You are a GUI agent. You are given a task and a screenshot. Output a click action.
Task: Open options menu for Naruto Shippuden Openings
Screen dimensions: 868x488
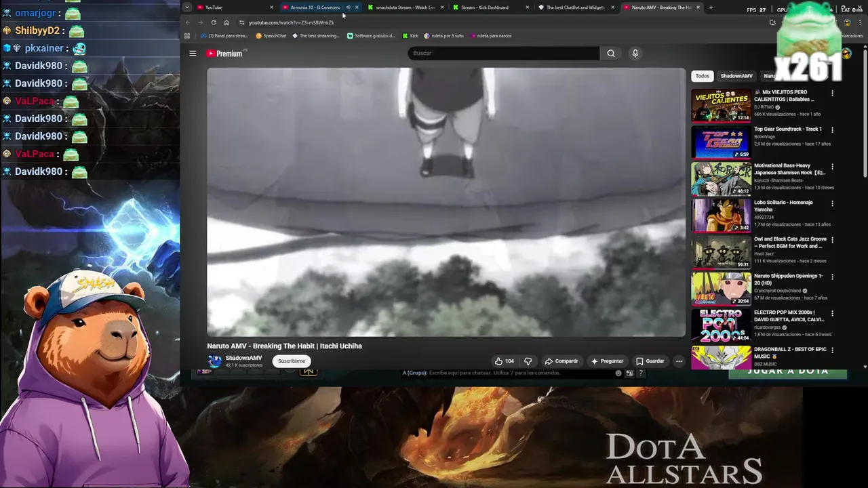(x=832, y=277)
